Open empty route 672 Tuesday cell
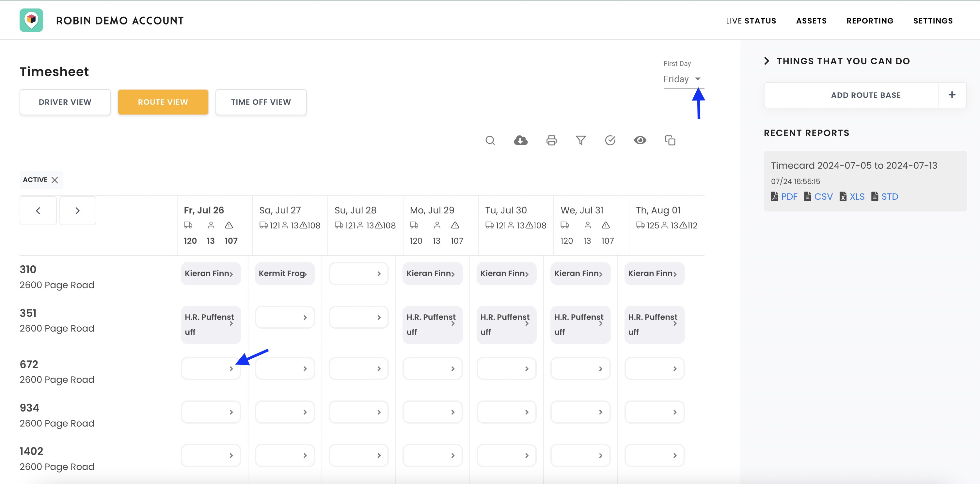 tap(506, 368)
